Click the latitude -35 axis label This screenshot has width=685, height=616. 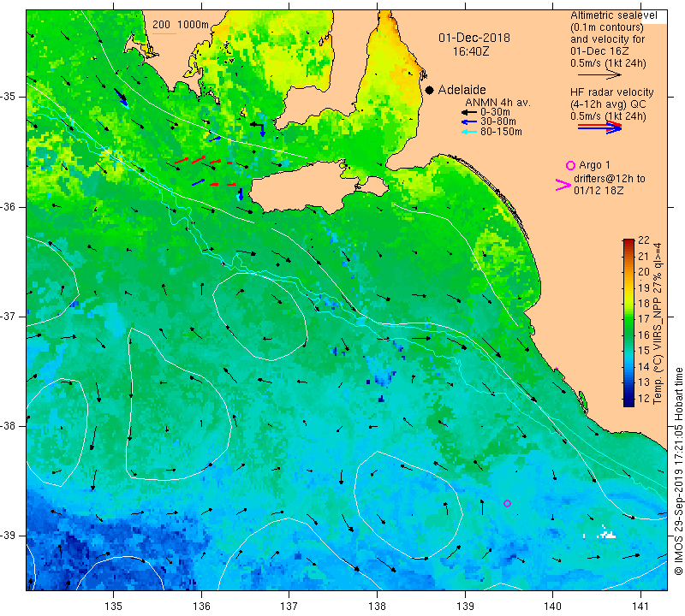coord(9,97)
